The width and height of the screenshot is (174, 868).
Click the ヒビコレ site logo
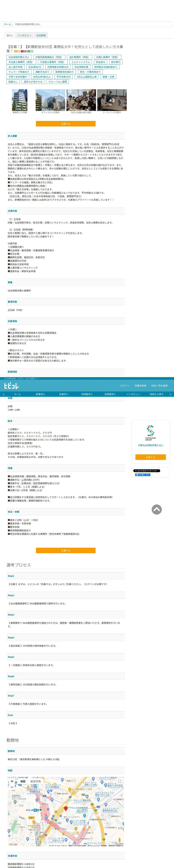(11, 386)
